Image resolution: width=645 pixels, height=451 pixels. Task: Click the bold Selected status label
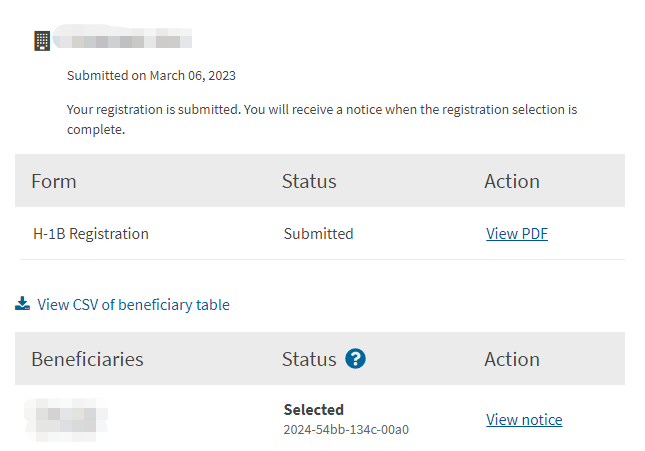[314, 410]
